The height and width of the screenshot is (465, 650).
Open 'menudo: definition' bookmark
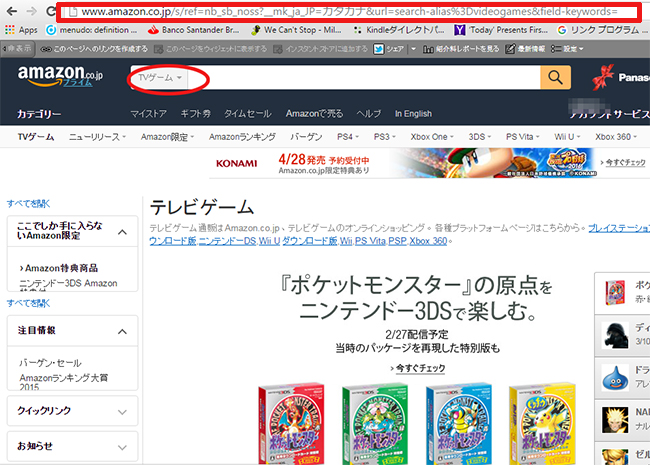coord(92,30)
